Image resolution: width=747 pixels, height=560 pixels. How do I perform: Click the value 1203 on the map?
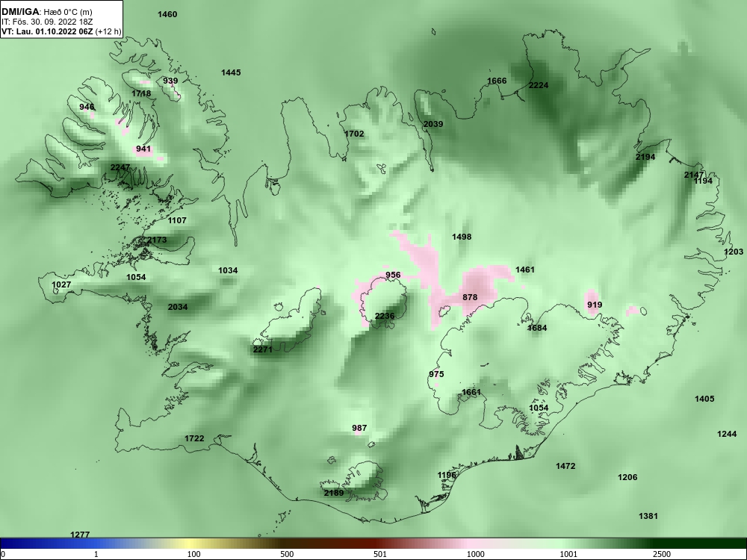click(734, 252)
